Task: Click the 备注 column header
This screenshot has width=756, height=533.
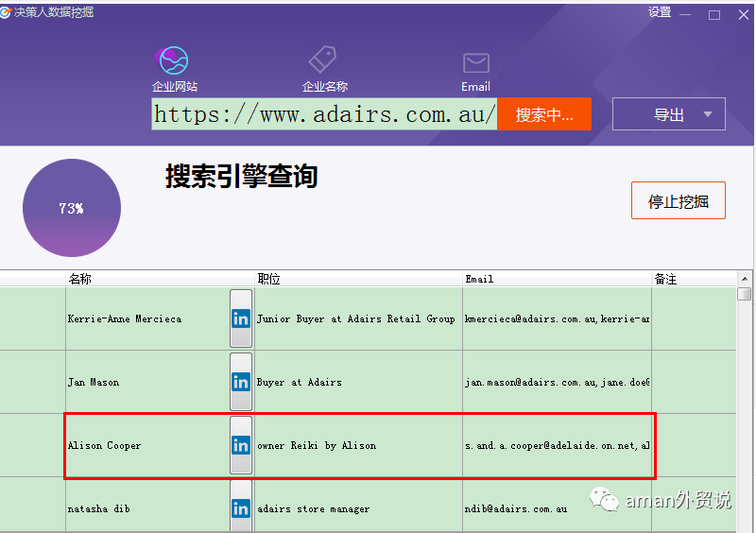Action: coord(695,279)
